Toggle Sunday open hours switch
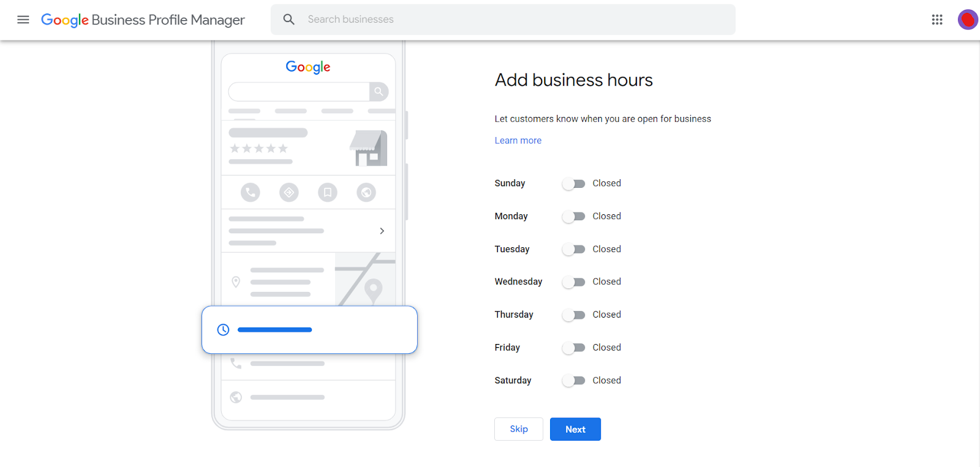The height and width of the screenshot is (467, 980). [574, 184]
